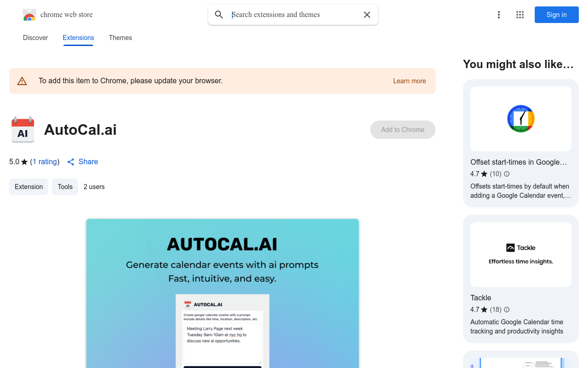Click the Chrome Web Store logo

[x=29, y=15]
